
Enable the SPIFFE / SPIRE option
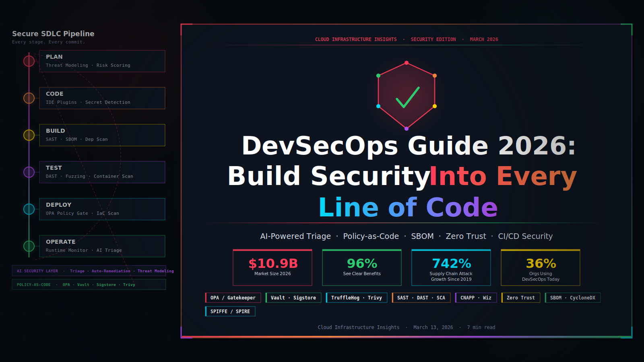tap(230, 311)
